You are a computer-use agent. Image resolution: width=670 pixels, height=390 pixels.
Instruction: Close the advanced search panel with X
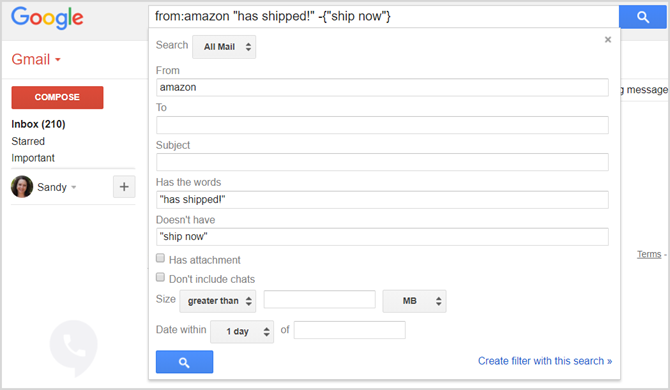pyautogui.click(x=608, y=40)
